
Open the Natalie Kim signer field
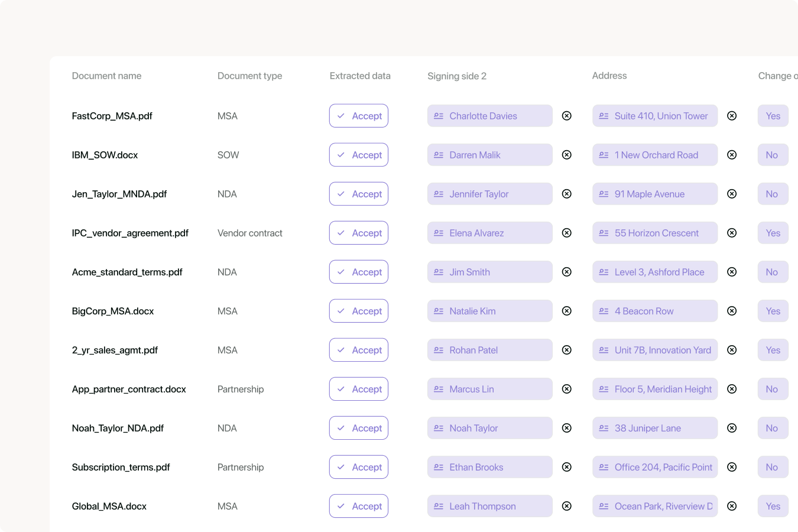[489, 311]
